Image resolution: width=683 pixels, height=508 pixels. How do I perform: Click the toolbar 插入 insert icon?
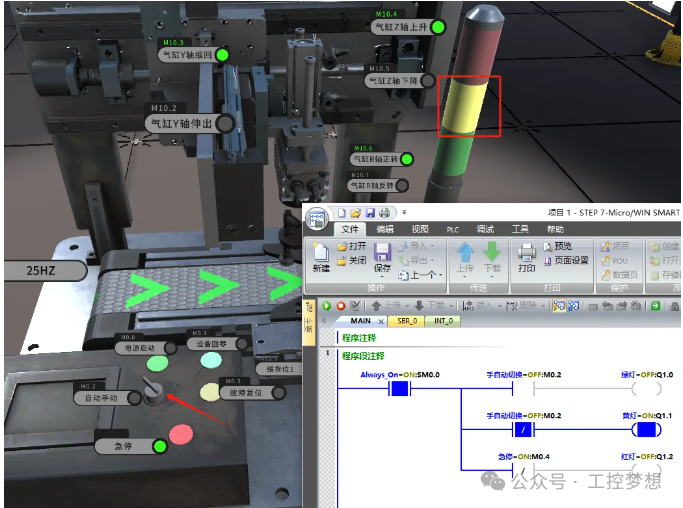(x=468, y=306)
